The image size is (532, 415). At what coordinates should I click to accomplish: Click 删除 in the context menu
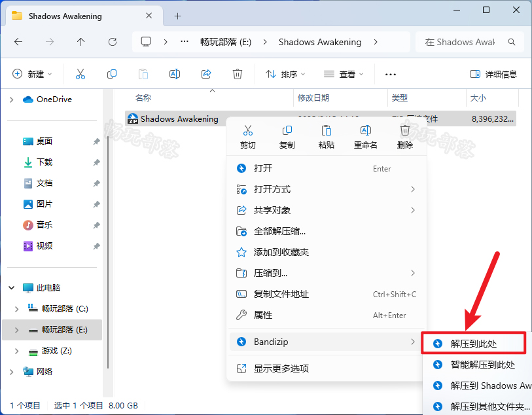tap(405, 137)
